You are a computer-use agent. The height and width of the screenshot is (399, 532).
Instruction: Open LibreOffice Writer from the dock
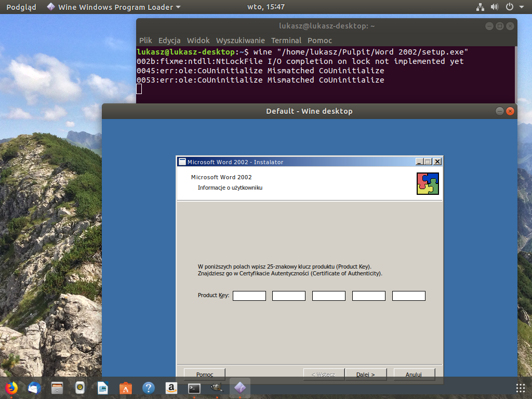pos(103,388)
